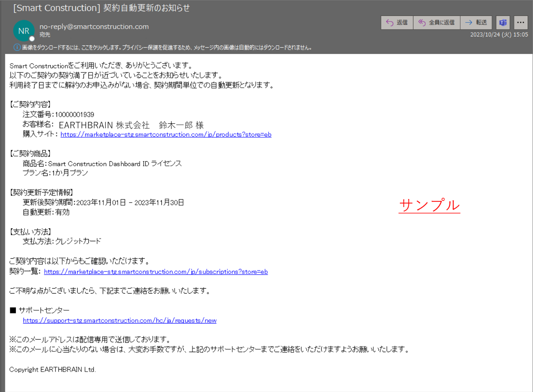Click the NR sender avatar
Viewport: 533px width, 392px height.
tap(24, 31)
